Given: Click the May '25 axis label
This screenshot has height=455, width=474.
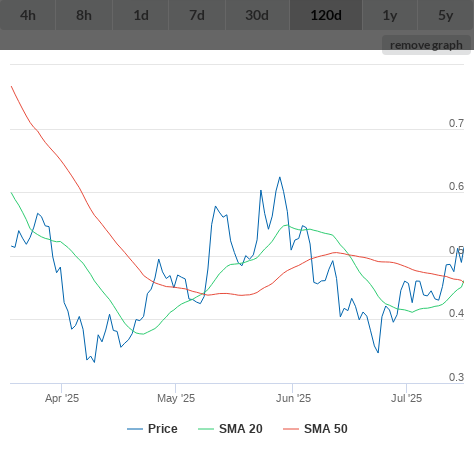Looking at the screenshot, I should click(176, 398).
